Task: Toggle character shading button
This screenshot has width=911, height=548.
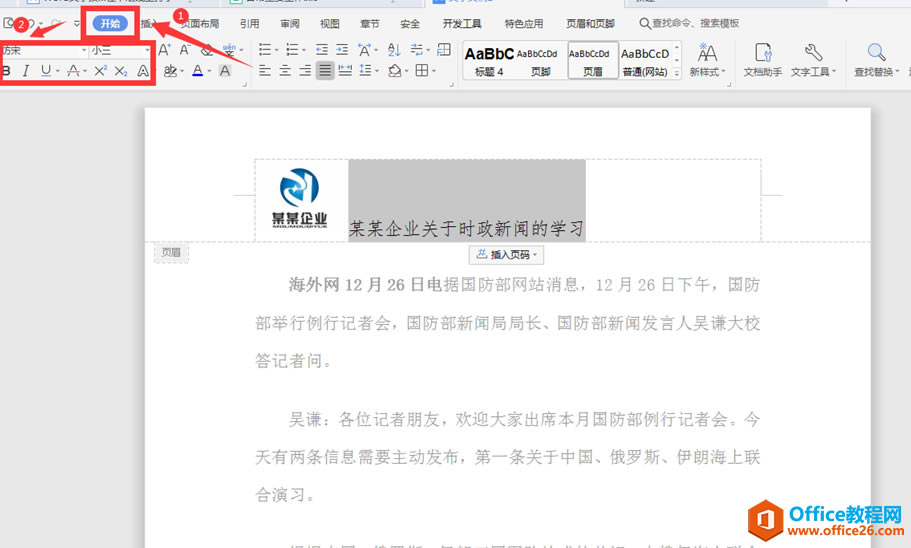Action: click(x=225, y=71)
